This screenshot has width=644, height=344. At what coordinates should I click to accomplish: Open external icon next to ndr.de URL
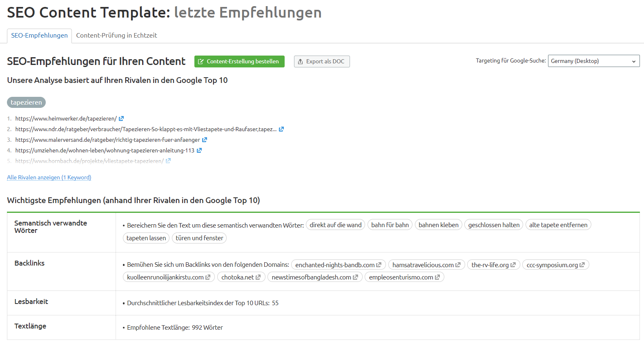point(281,129)
